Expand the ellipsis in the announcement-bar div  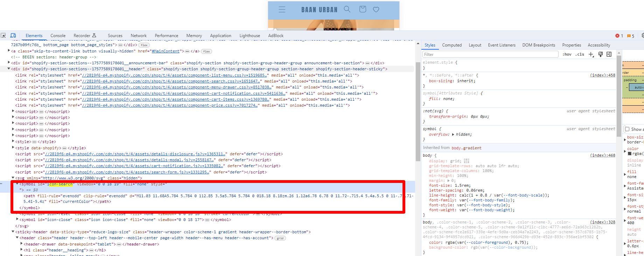pos(367,63)
